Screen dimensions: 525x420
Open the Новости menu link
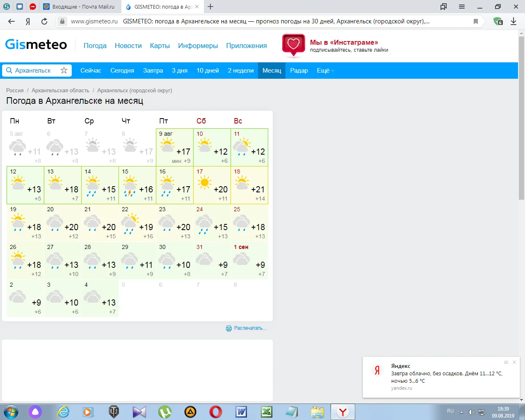point(128,46)
